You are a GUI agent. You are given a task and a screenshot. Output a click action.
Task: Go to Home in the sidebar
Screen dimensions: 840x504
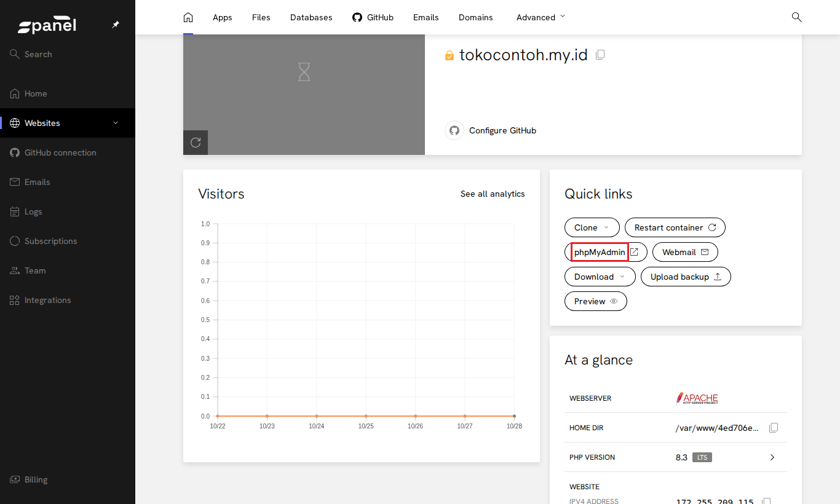tap(68, 93)
